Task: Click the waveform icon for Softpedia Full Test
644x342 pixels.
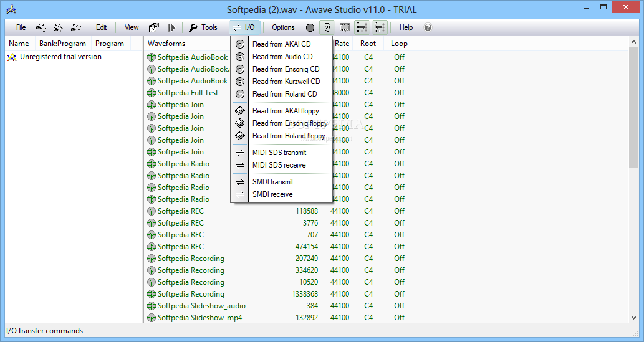Action: (x=151, y=93)
